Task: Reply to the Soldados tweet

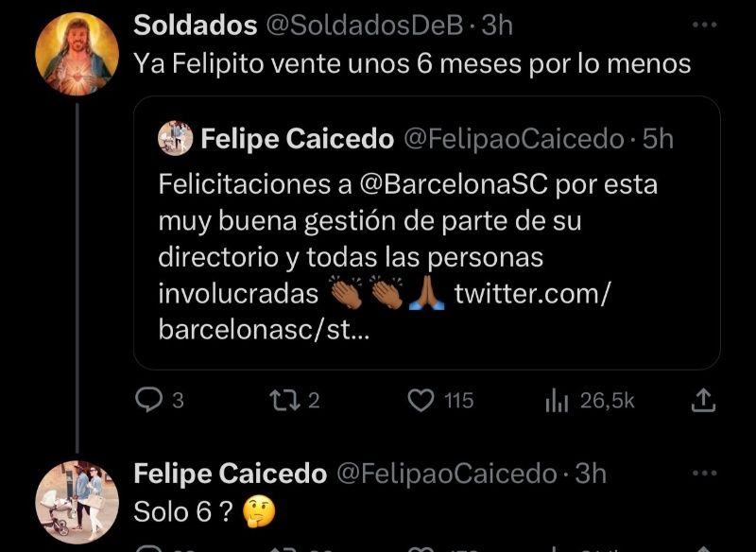Action: [x=148, y=401]
